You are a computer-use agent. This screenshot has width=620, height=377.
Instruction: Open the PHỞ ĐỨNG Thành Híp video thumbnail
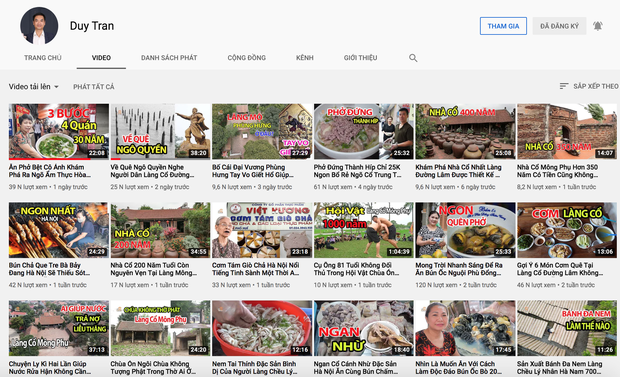click(363, 131)
